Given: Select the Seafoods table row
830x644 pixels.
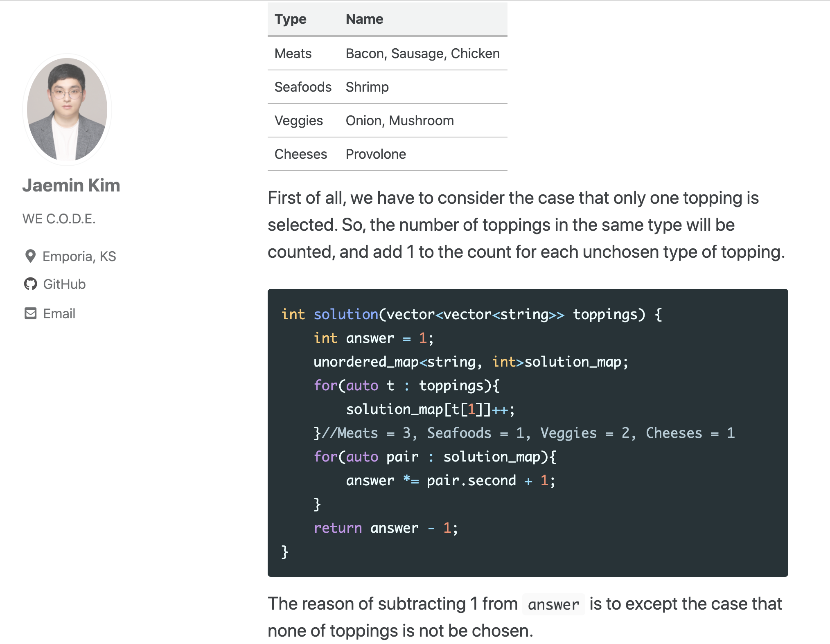Looking at the screenshot, I should 387,87.
